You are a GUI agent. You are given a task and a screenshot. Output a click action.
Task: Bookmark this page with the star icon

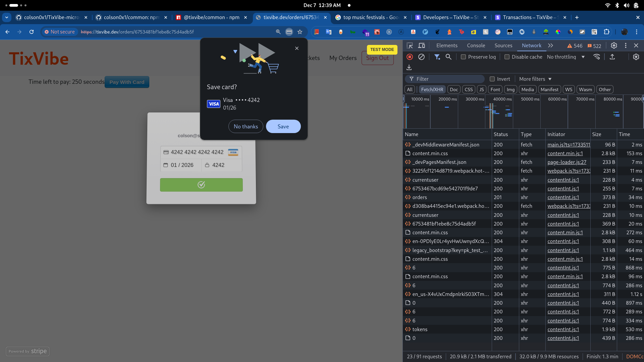click(x=300, y=32)
